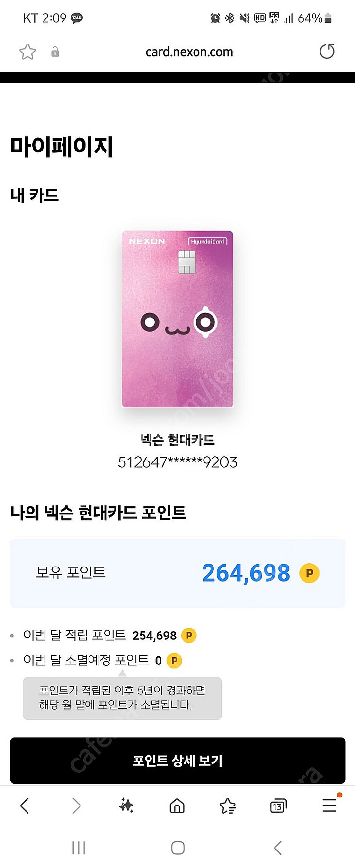This screenshot has height=868, width=355.
Task: Open bookmarks list star icon
Action: pos(228,806)
